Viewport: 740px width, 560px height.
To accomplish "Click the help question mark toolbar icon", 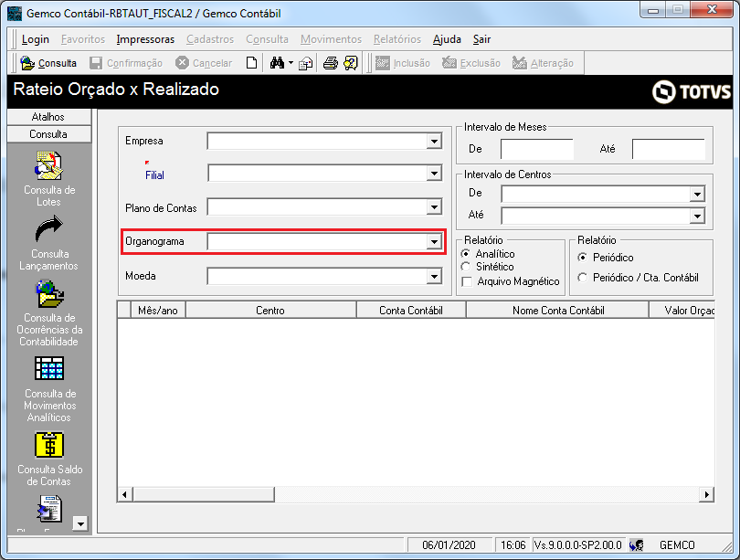I will [x=351, y=63].
